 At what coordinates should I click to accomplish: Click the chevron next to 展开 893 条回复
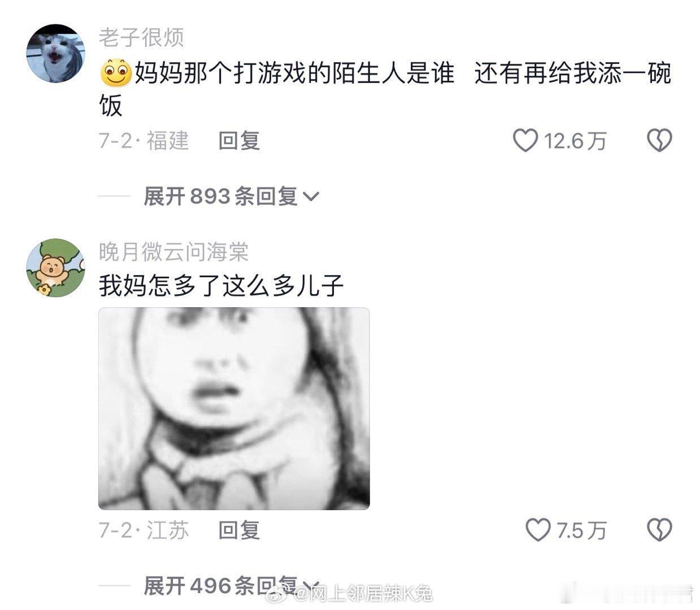(311, 197)
